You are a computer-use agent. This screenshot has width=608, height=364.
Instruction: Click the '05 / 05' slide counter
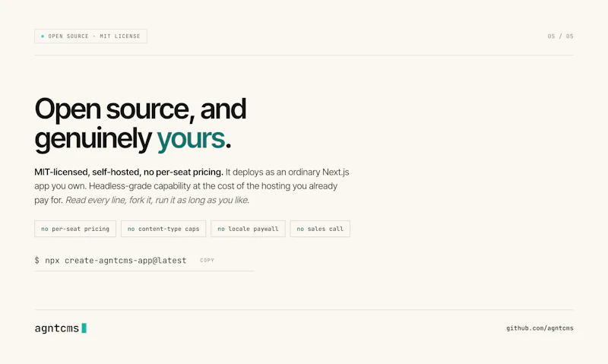(x=560, y=36)
